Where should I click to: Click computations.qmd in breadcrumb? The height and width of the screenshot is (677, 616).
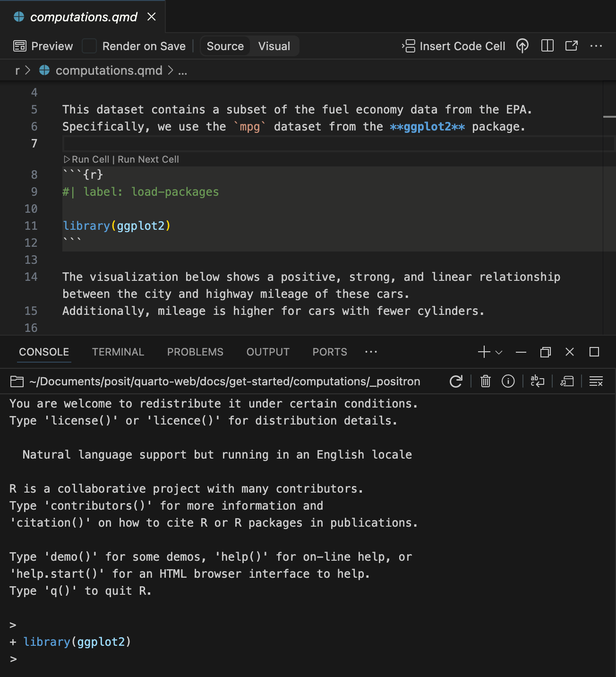click(109, 71)
